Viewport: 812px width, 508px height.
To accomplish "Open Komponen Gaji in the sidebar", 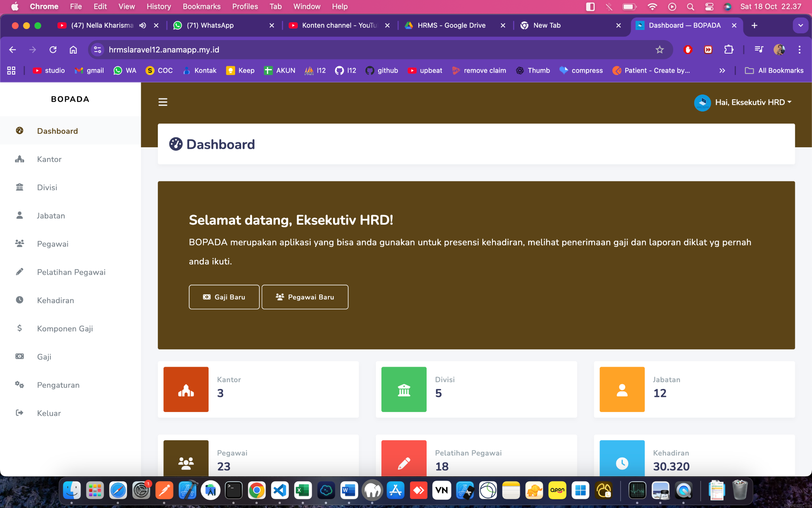I will (x=65, y=329).
